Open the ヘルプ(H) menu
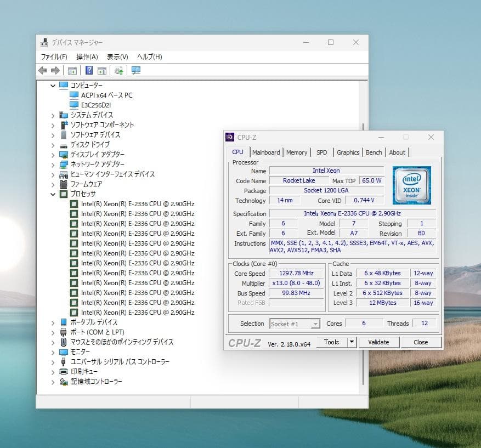The image size is (481, 448). coord(150,56)
